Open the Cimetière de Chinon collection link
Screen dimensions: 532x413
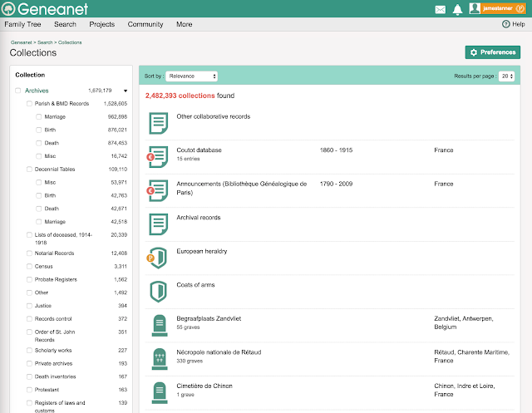[204, 386]
